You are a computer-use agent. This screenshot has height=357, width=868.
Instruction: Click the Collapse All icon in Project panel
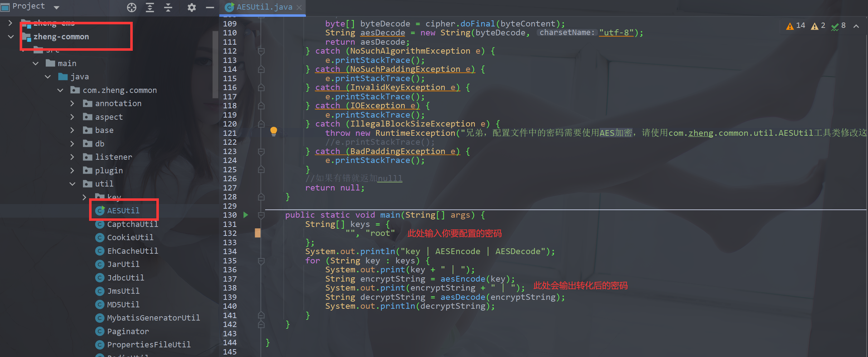click(x=168, y=7)
